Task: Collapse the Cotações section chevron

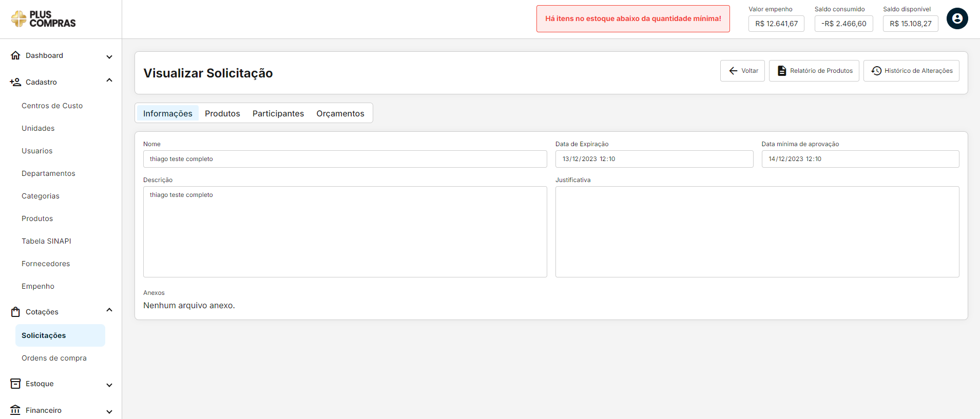Action: coord(109,310)
